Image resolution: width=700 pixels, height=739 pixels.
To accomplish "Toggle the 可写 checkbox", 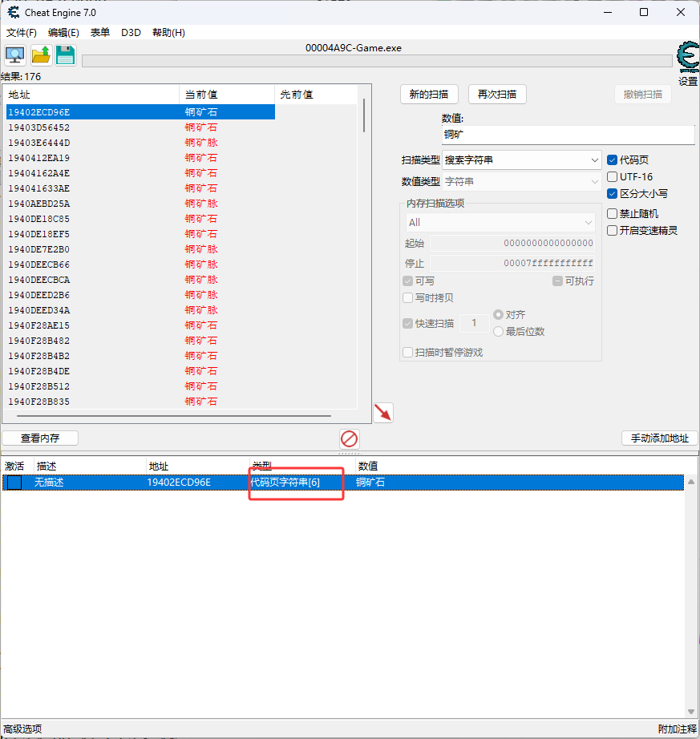I will point(408,281).
